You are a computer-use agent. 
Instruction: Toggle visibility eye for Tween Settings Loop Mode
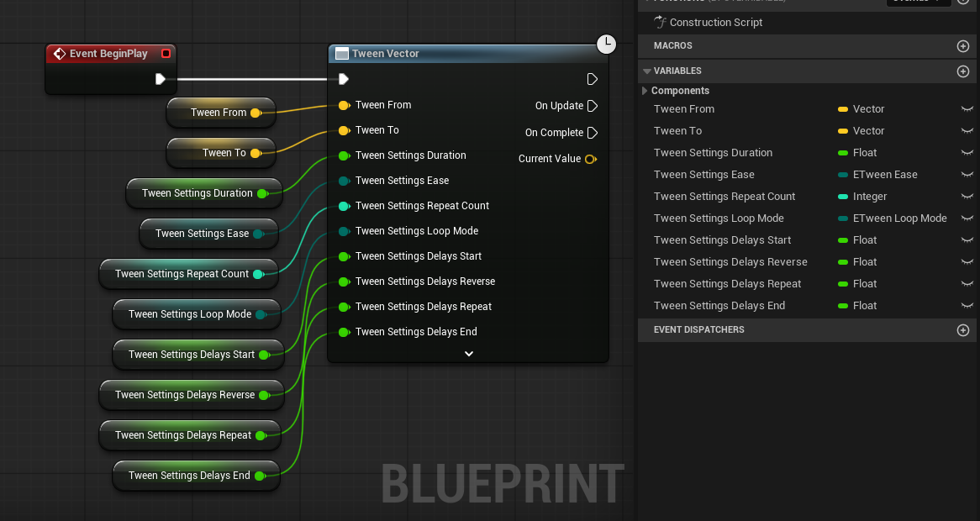(967, 218)
